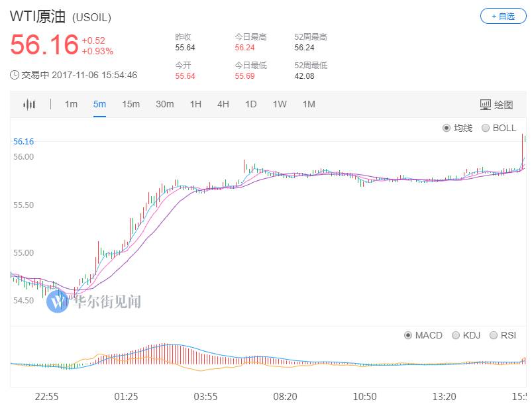Switch indicator to KDJ
Image resolution: width=532 pixels, height=416 pixels.
[456, 335]
